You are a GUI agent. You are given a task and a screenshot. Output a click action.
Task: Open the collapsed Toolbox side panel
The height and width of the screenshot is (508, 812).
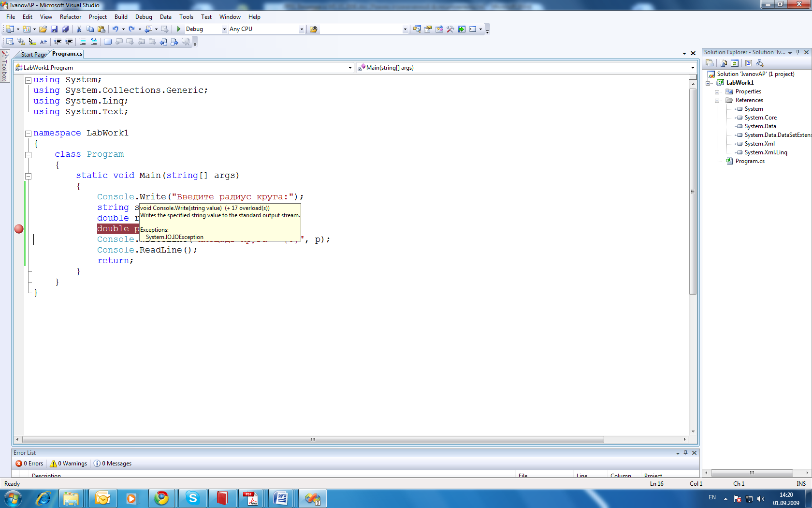pos(4,66)
